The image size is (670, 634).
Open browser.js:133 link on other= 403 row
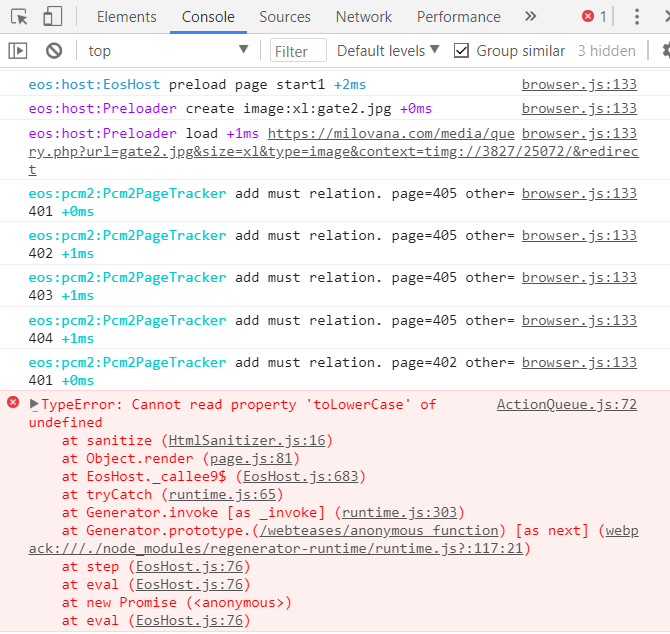click(x=579, y=277)
